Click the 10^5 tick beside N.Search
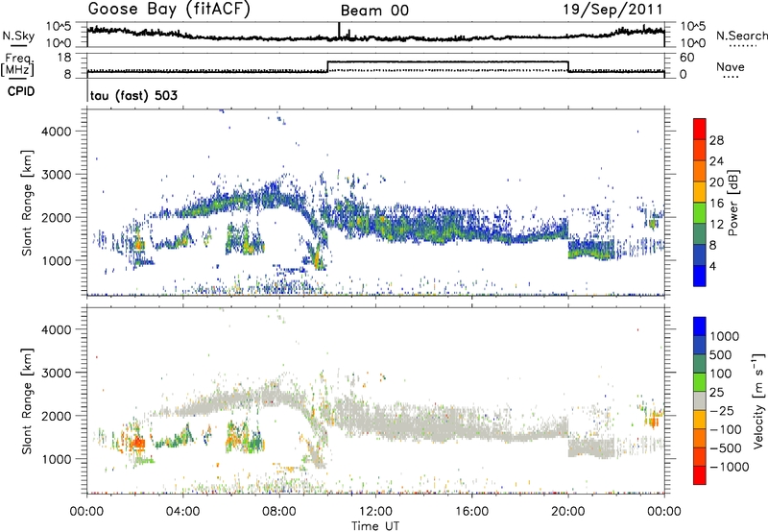Image resolution: width=768 pixels, height=532 pixels. pos(693,27)
